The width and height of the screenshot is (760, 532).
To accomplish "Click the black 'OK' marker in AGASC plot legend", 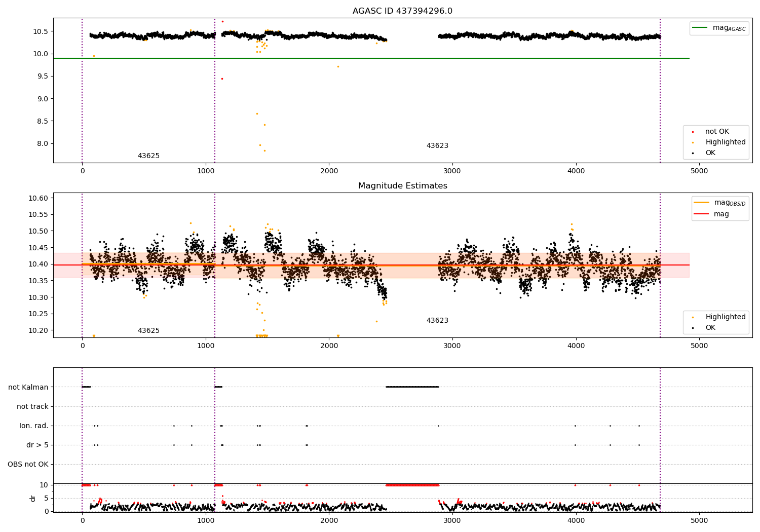I will coord(693,153).
